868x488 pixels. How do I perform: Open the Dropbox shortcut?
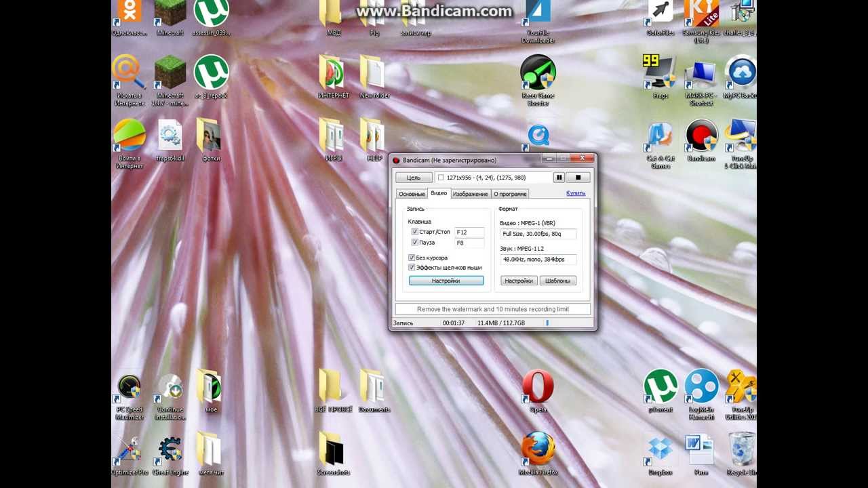click(660, 454)
